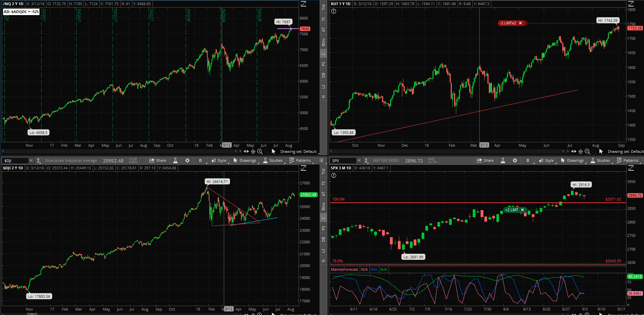Zoom in using the magnifier under the /NQ chart

pos(260,151)
